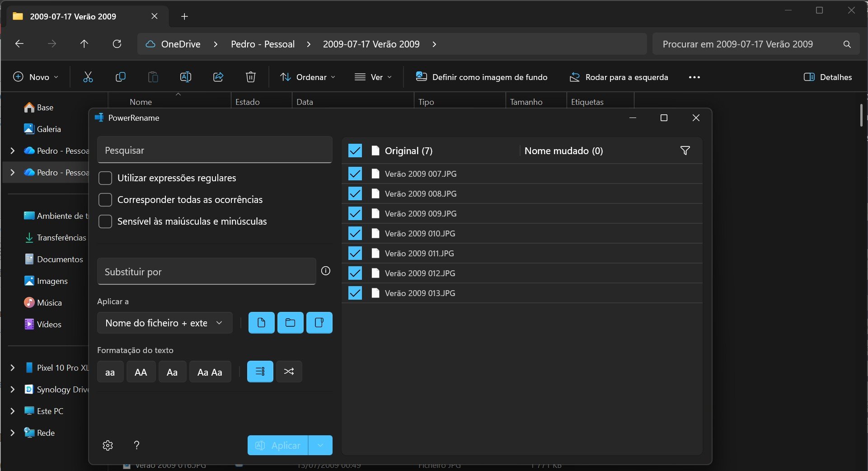The height and width of the screenshot is (471, 868).
Task: Open the Ordenar dropdown in Explorer toolbar
Action: pos(308,77)
